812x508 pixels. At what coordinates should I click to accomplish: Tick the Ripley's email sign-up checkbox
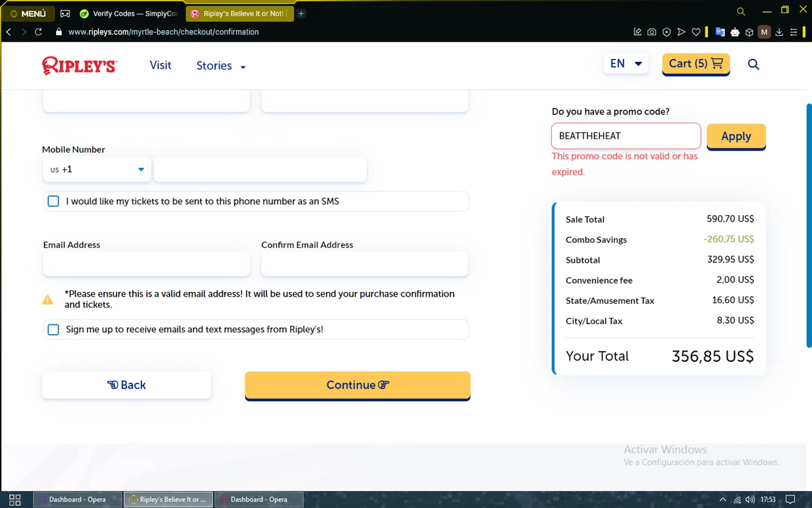[x=54, y=330]
